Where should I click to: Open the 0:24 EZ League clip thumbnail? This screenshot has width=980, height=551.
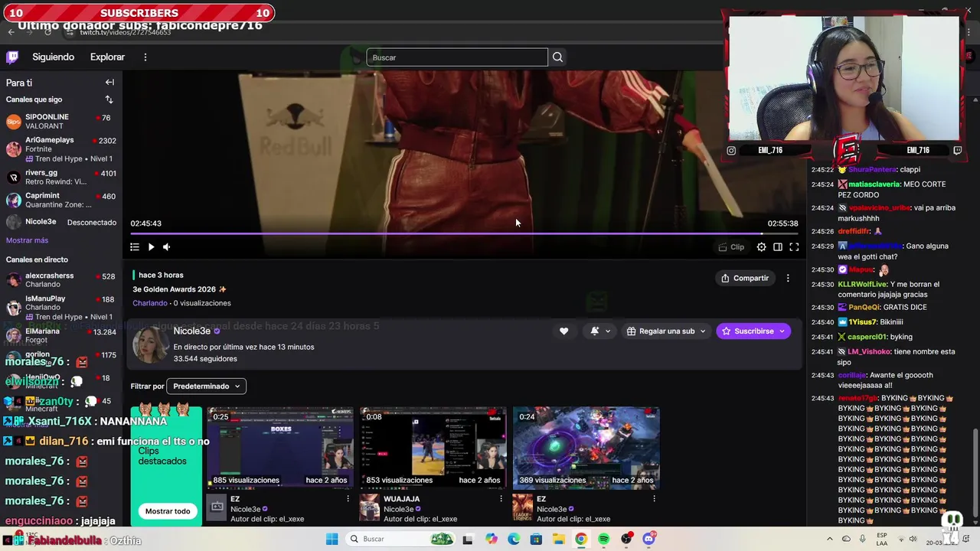pos(586,448)
